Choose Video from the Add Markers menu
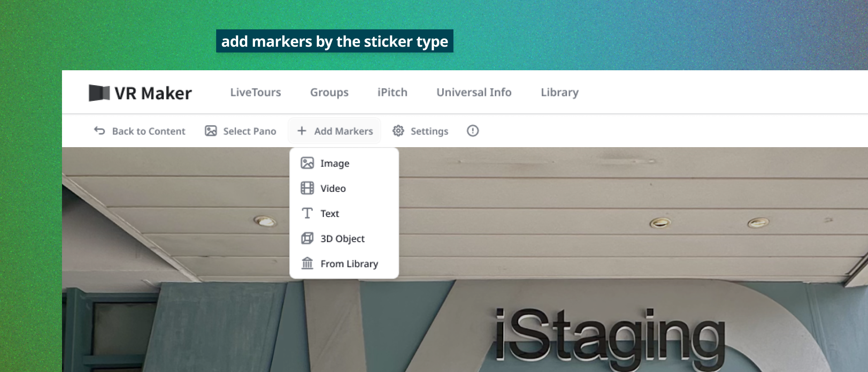 point(344,188)
